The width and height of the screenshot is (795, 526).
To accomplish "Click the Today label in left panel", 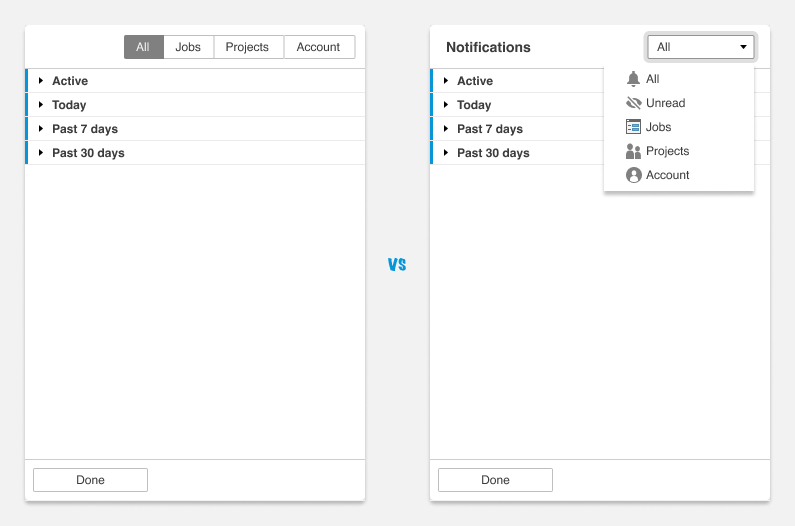I will pyautogui.click(x=69, y=105).
